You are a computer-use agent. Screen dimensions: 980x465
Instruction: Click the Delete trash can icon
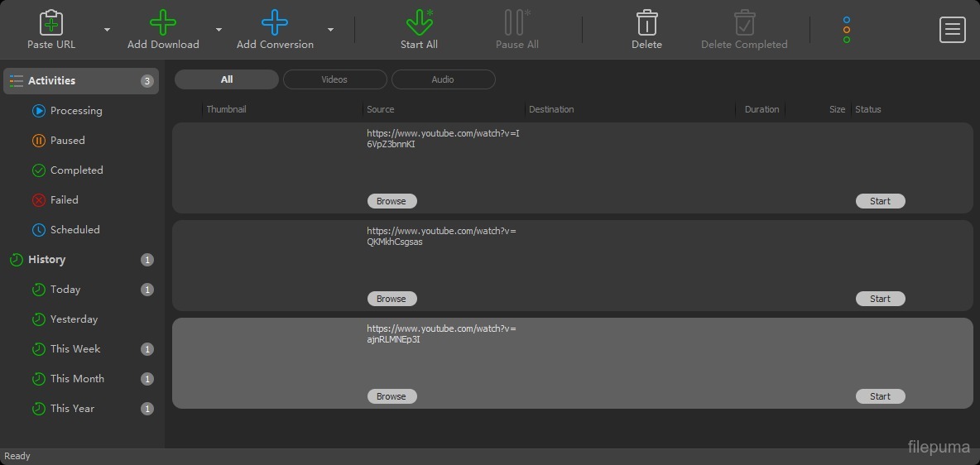646,22
